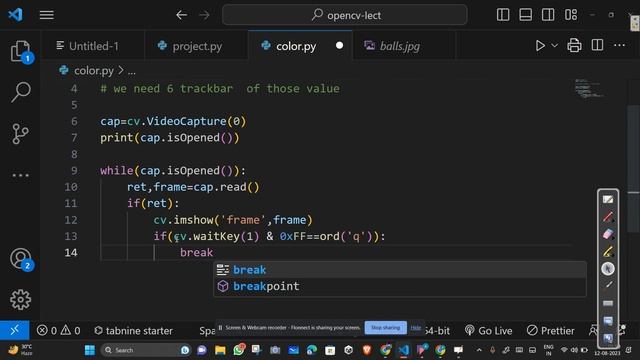Expand the breadcrumb ellipsis after color.py

(131, 71)
